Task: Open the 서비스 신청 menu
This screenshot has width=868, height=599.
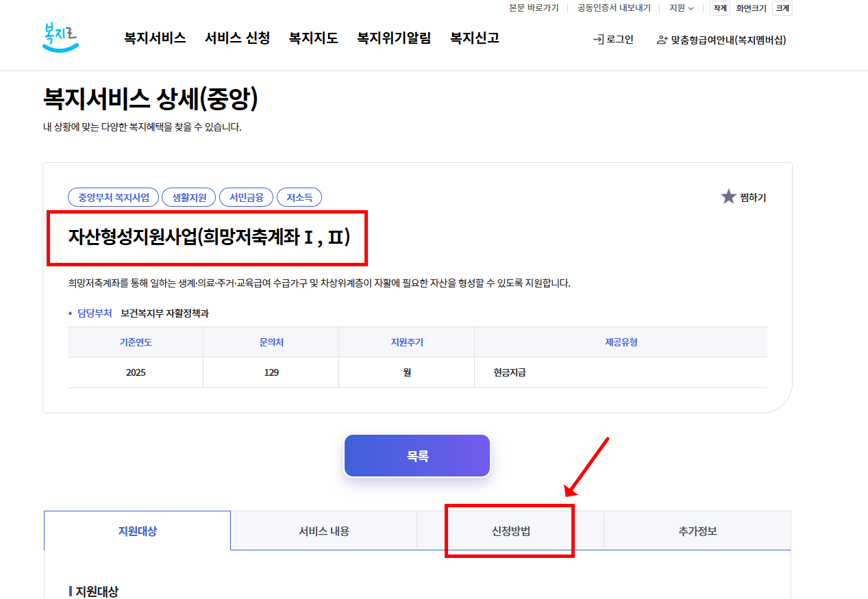Action: coord(236,38)
